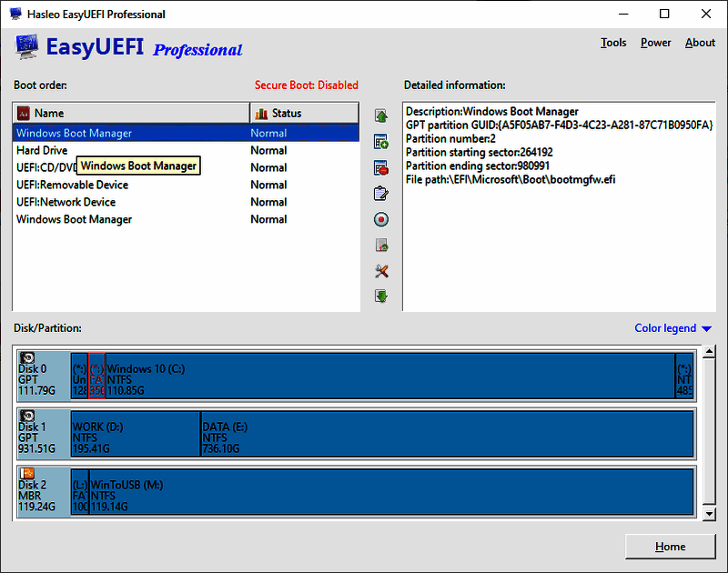
Task: Sort boot entries by Status column header
Action: click(304, 113)
